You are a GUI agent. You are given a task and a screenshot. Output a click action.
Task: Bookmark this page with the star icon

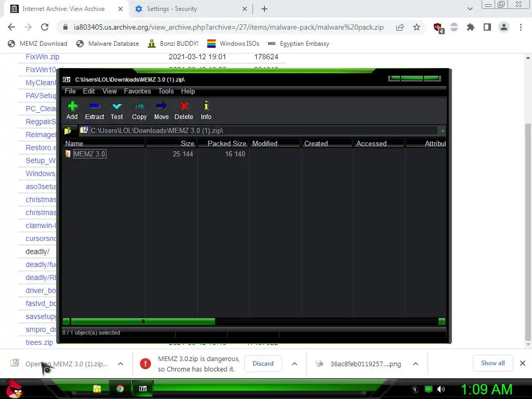tap(417, 27)
